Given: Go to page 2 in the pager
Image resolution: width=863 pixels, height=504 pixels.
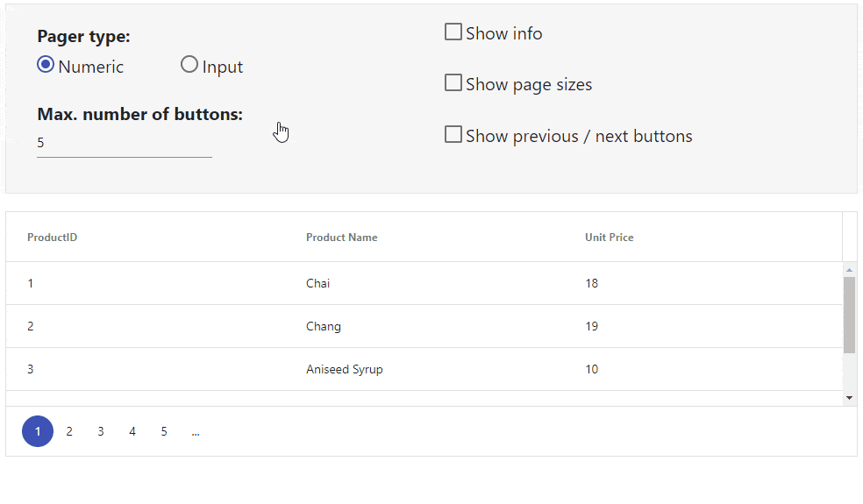Looking at the screenshot, I should (x=69, y=431).
